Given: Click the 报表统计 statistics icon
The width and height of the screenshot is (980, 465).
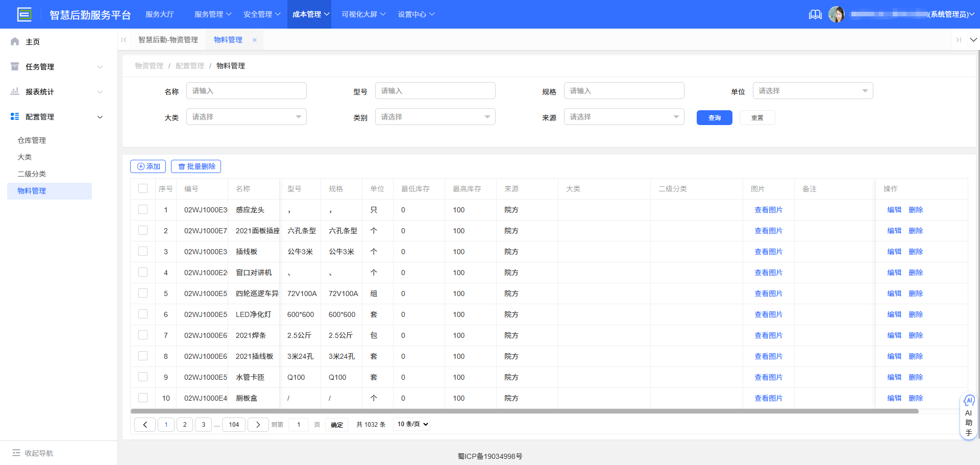Looking at the screenshot, I should pos(14,91).
